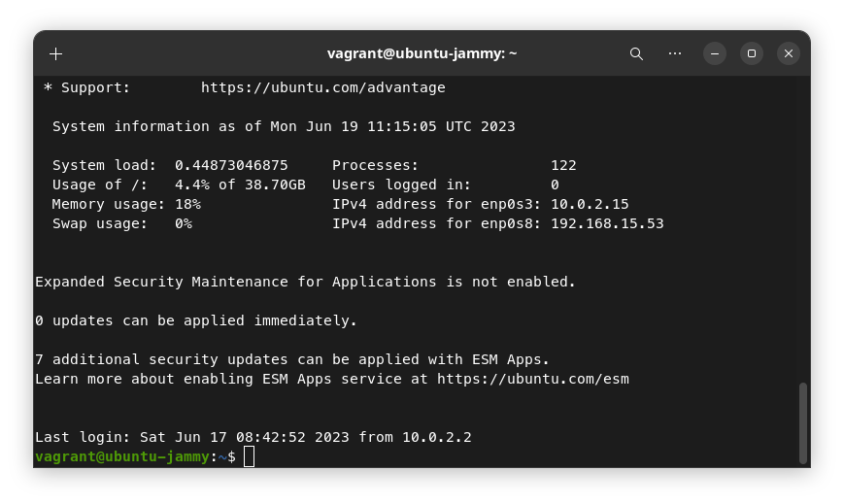This screenshot has width=844, height=504.
Task: Click the Expanded Security Maintenance message
Action: pos(305,282)
